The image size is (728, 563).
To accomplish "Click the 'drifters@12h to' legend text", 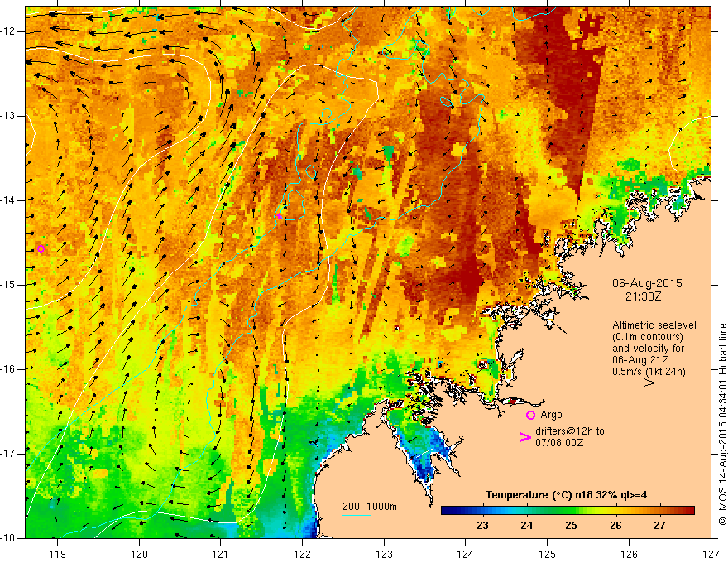I will 570,431.
